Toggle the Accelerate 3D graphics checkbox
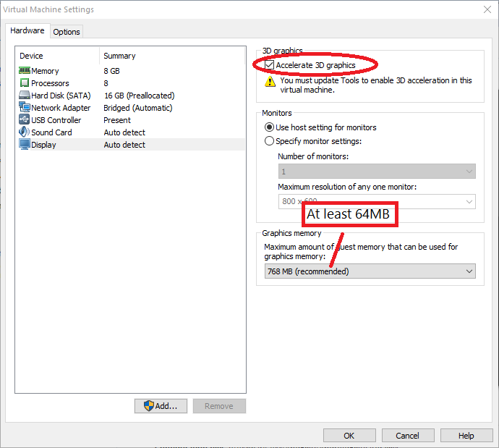 coord(270,66)
